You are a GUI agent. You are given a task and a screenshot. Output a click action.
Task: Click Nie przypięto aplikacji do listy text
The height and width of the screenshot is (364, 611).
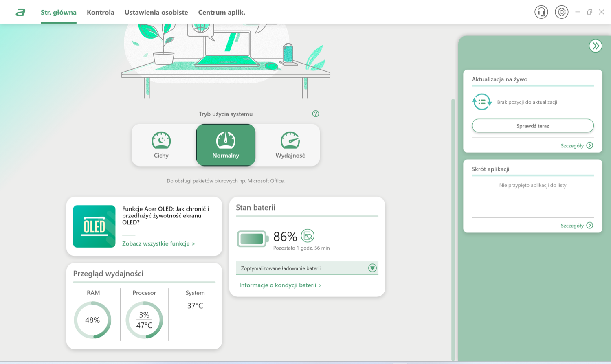tap(533, 185)
